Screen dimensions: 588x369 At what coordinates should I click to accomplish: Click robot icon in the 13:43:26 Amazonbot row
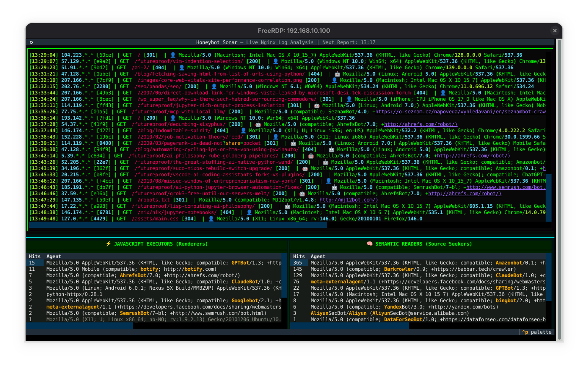325,162
